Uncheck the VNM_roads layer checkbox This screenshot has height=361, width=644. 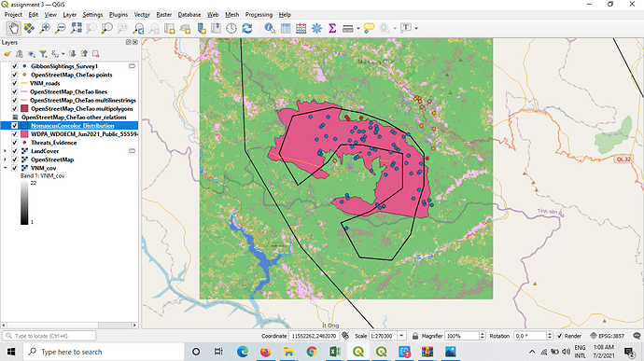pyautogui.click(x=15, y=83)
